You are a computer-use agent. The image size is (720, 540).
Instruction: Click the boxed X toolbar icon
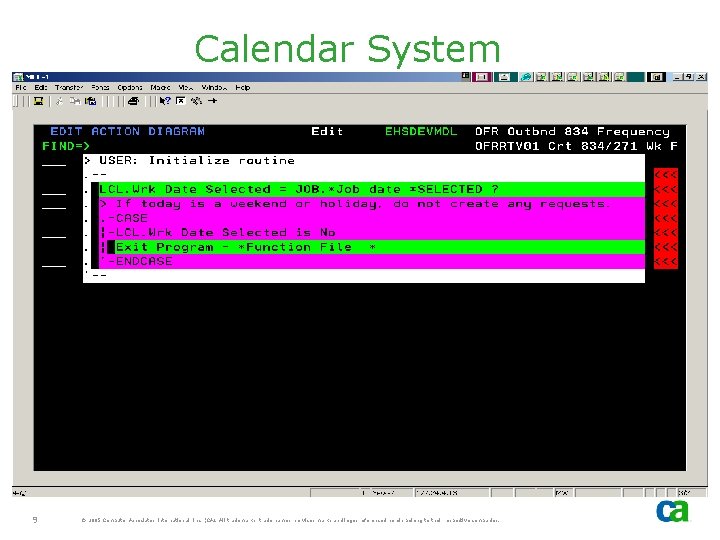[180, 101]
